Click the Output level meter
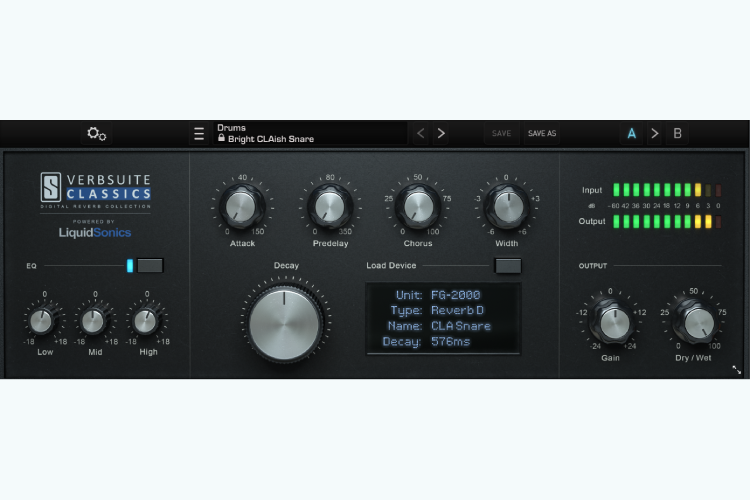The width and height of the screenshot is (750, 500). tap(667, 222)
